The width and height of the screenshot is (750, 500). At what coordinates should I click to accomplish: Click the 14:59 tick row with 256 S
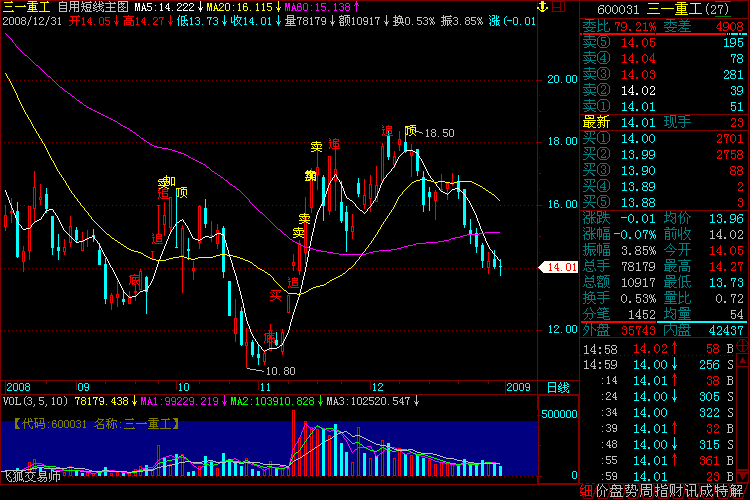pyautogui.click(x=659, y=365)
